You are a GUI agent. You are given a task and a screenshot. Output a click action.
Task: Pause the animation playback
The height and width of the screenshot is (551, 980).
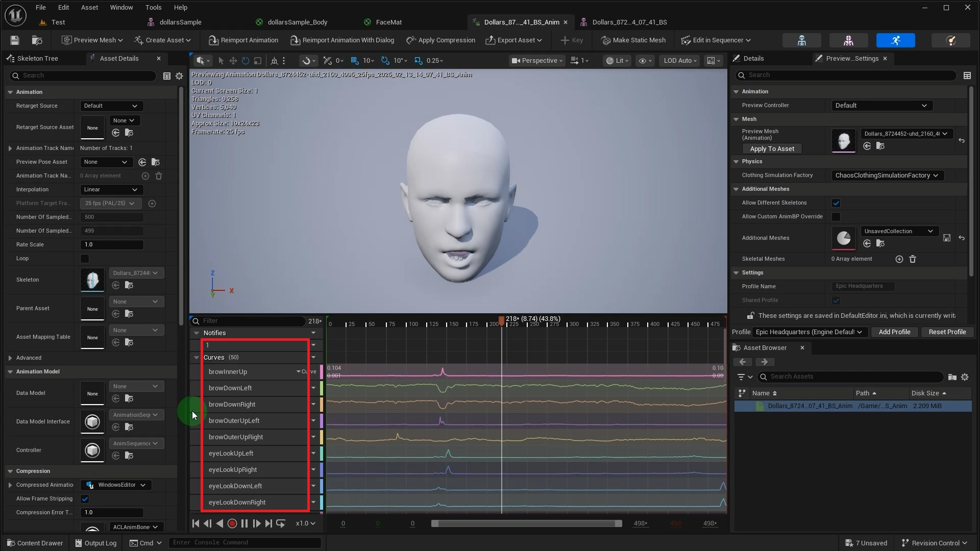[x=244, y=523]
